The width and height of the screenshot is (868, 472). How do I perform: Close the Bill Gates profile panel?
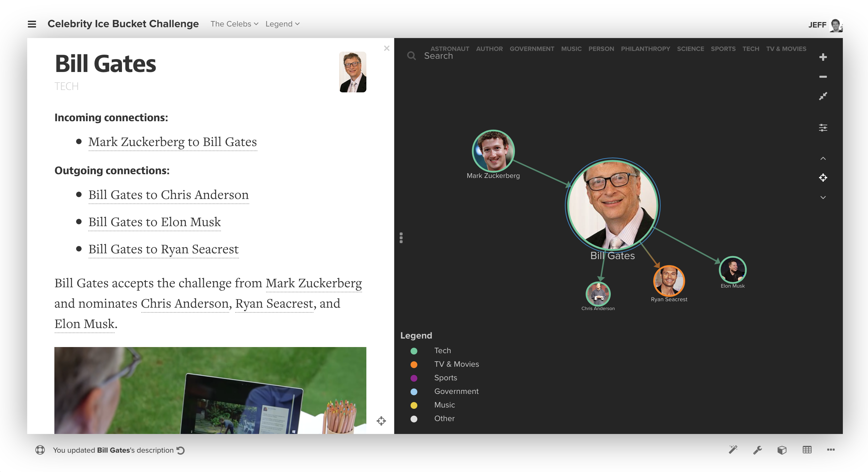coord(386,48)
